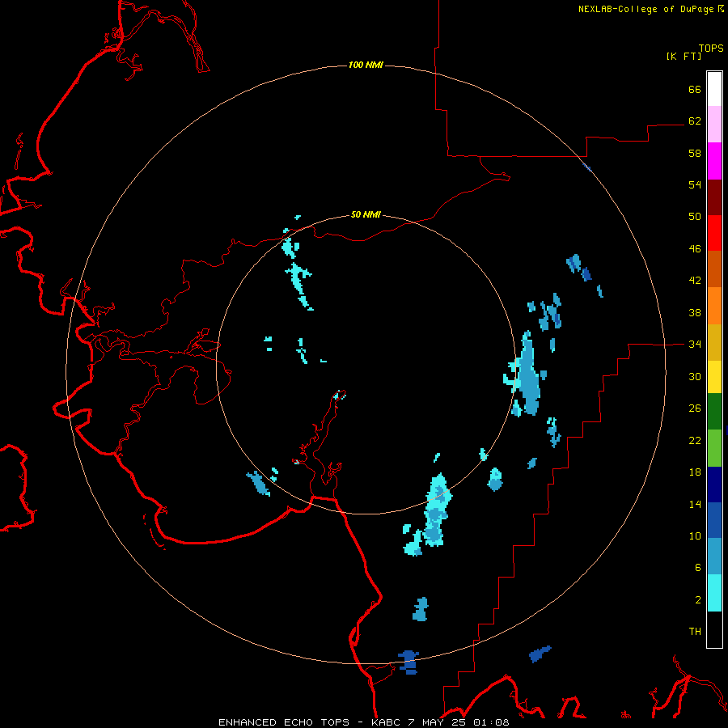
Task: Click the "7 MAY 25" date text
Action: 437,722
